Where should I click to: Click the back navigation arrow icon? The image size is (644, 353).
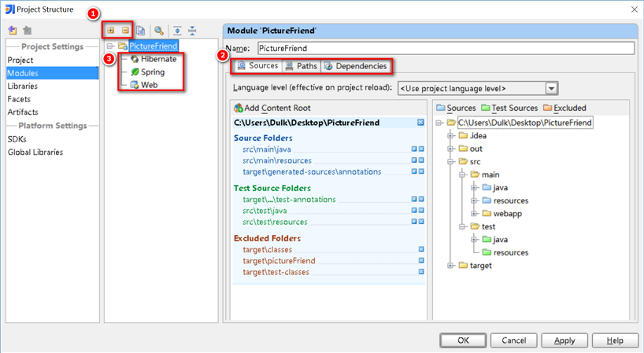tap(13, 30)
